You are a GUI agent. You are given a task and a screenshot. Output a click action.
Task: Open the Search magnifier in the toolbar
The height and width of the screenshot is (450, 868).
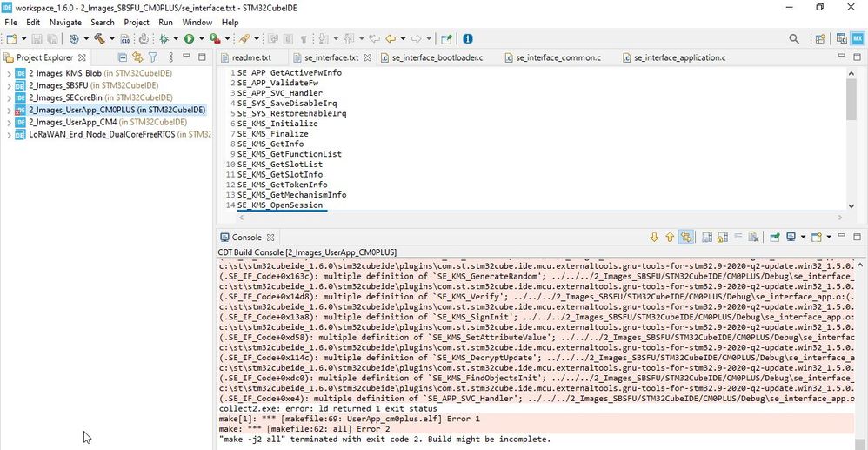point(794,39)
